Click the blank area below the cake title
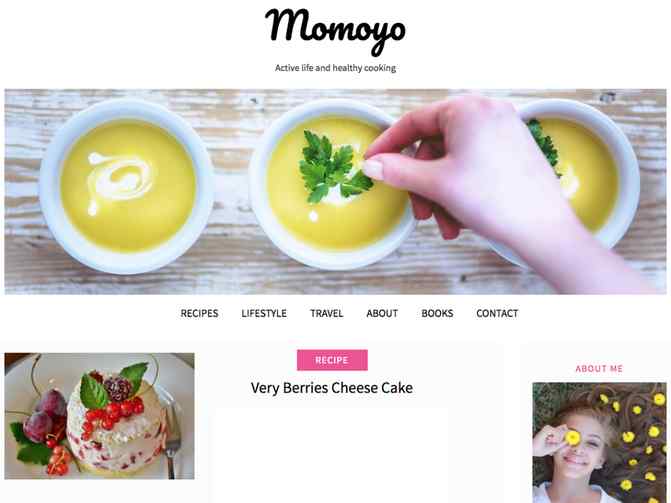The image size is (671, 503). 332,454
